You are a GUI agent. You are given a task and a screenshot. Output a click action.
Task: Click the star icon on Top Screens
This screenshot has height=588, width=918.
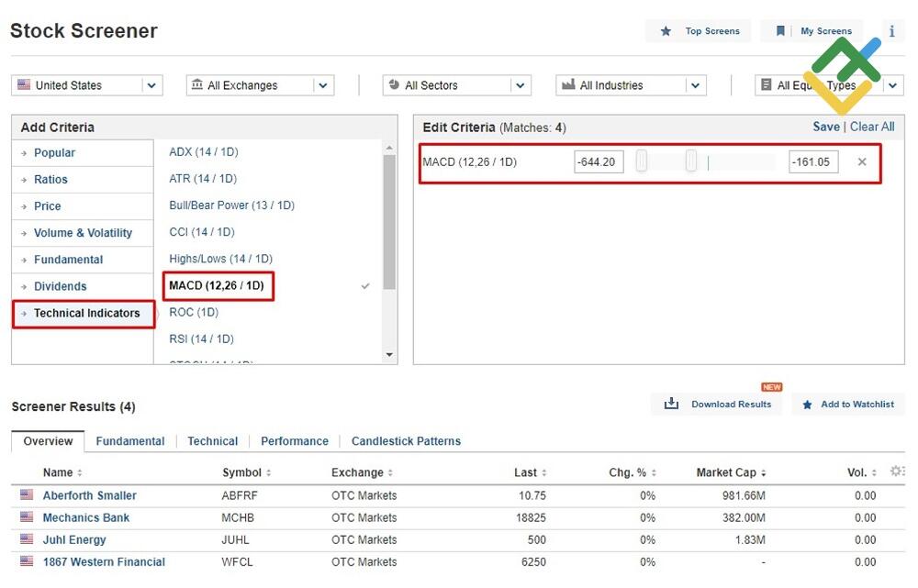click(x=666, y=31)
